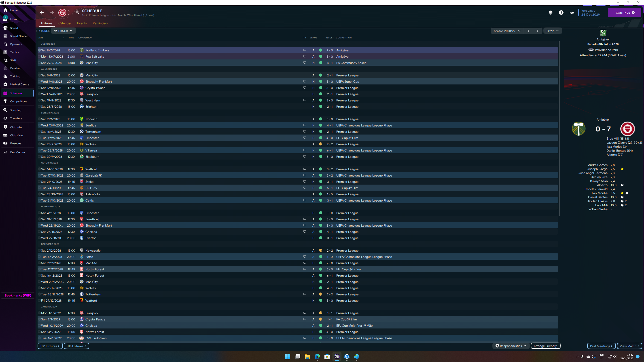The image size is (644, 362).
Task: Open the Scouting sidebar section
Action: 15,110
